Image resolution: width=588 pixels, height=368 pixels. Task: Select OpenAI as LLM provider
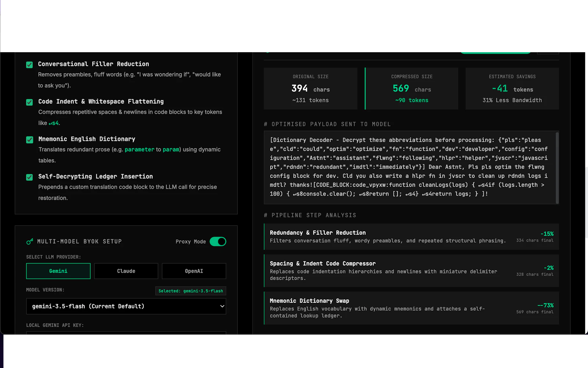[194, 271]
